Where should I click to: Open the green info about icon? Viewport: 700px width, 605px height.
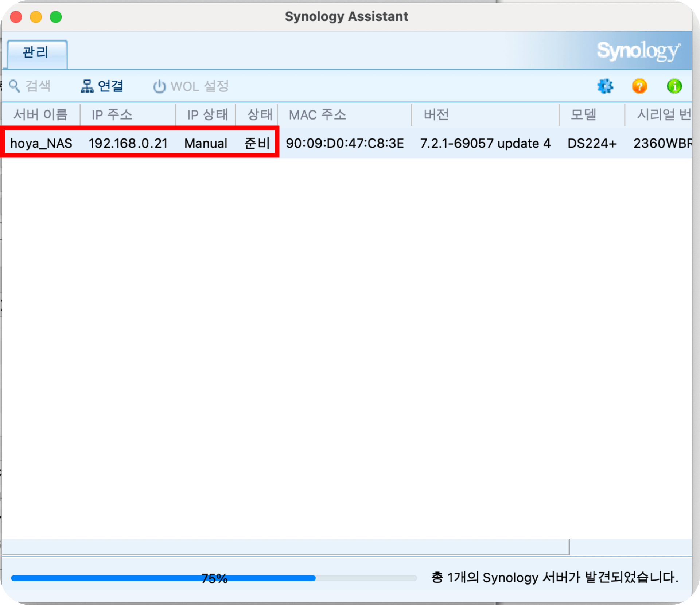674,86
